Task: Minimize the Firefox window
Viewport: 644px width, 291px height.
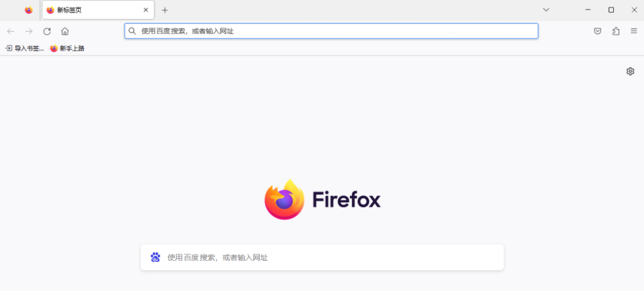Action: (x=588, y=10)
